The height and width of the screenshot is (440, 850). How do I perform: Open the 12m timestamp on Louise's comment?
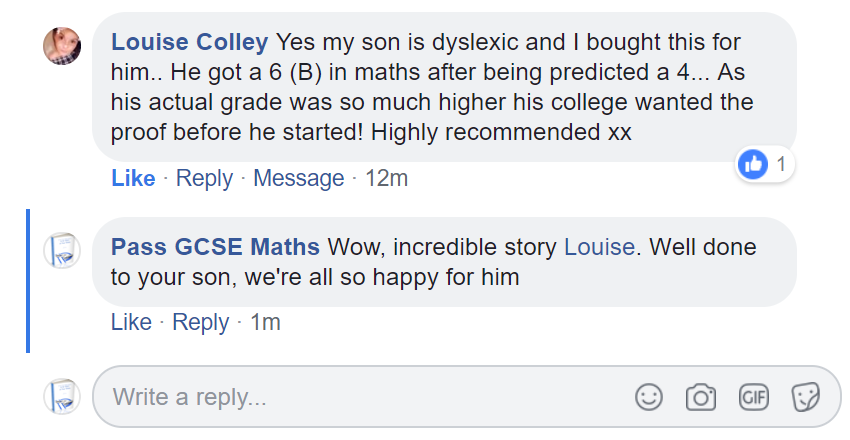(385, 178)
